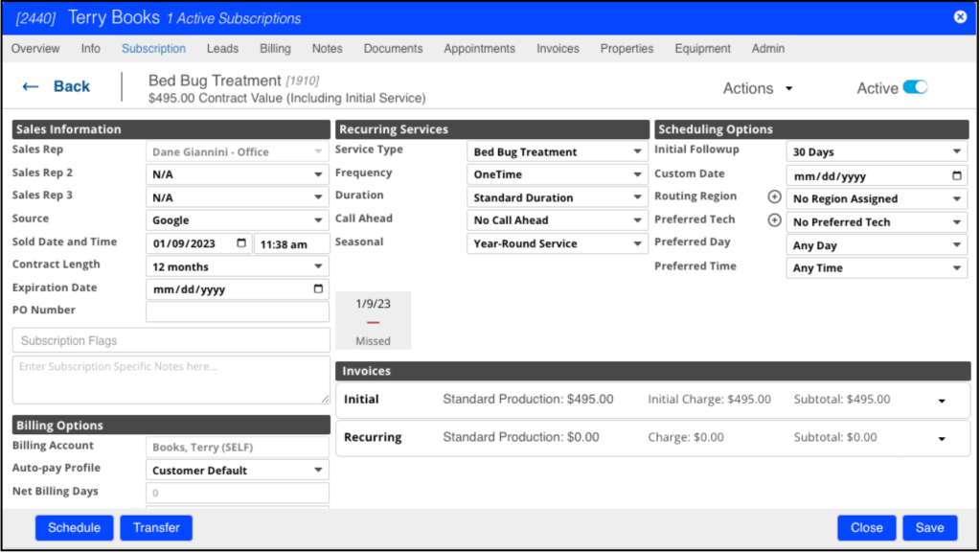This screenshot has height=553, width=980.
Task: Click the back arrow icon
Action: pos(31,87)
